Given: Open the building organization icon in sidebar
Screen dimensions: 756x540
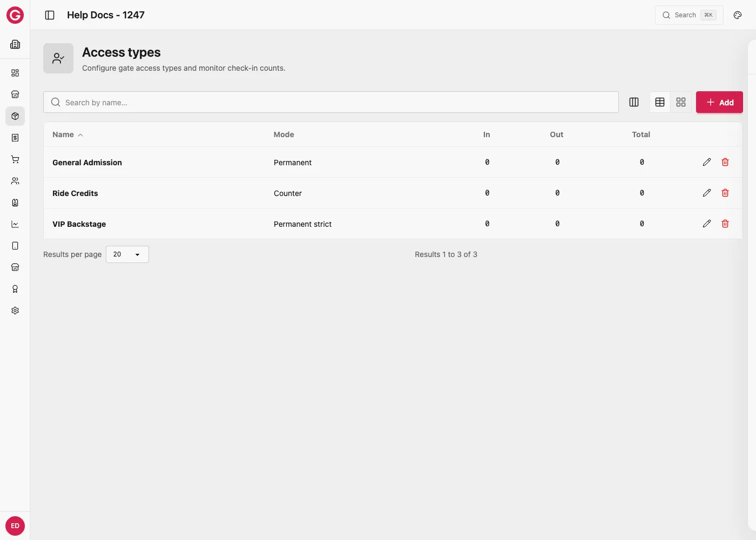Looking at the screenshot, I should (x=15, y=44).
